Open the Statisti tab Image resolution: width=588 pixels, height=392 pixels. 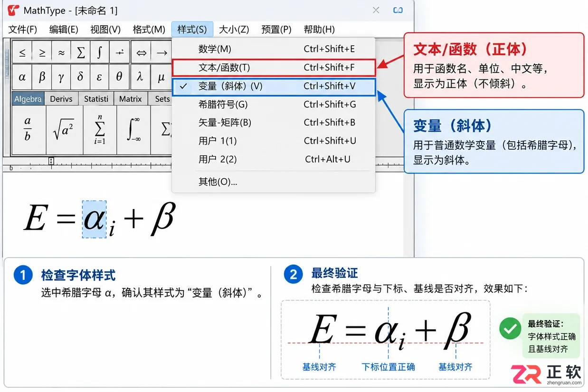96,99
